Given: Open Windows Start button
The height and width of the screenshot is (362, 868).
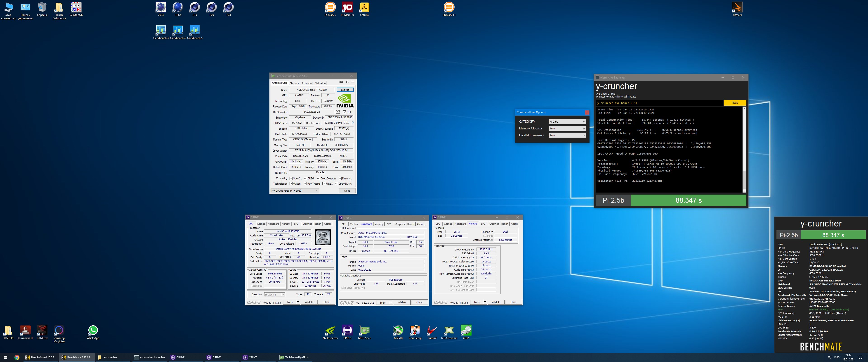Looking at the screenshot, I should click(5, 357).
